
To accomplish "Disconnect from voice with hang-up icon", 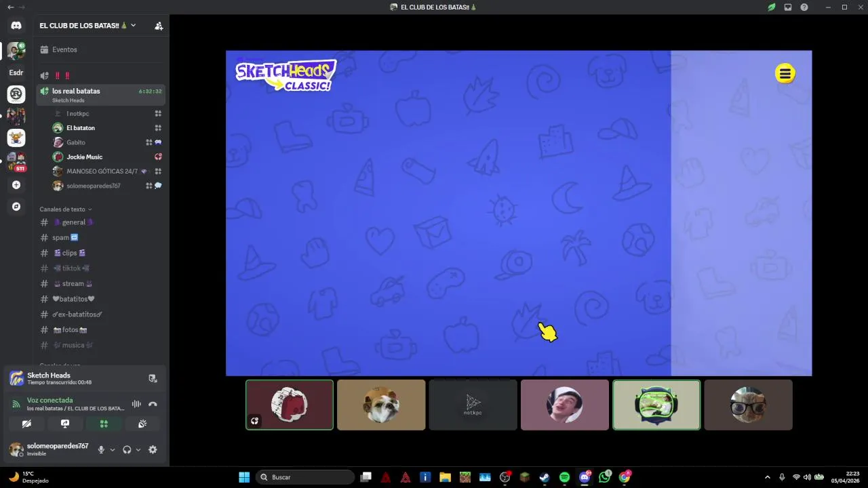I will pyautogui.click(x=153, y=404).
